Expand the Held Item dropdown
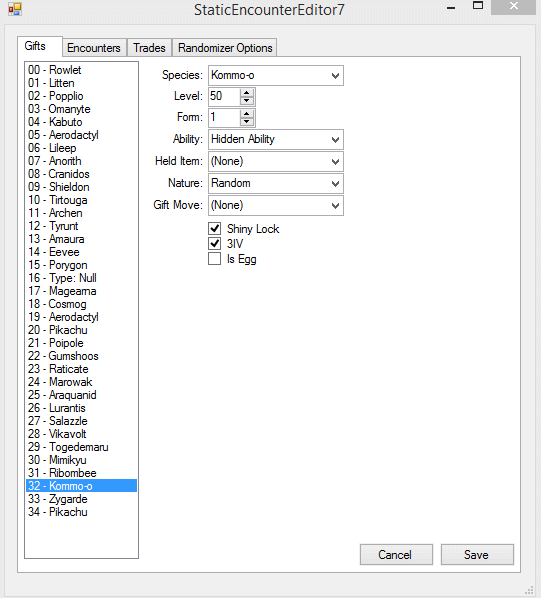This screenshot has height=598, width=541. coord(276,162)
